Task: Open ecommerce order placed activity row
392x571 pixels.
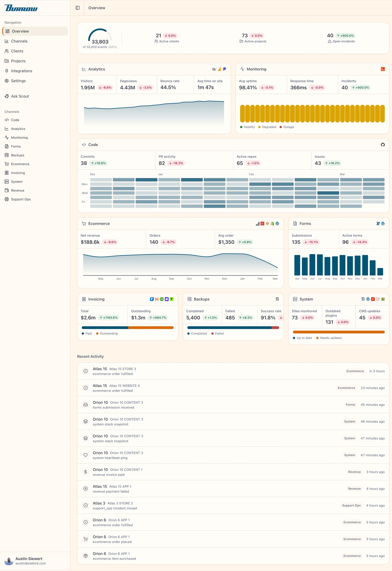Action: (x=233, y=539)
